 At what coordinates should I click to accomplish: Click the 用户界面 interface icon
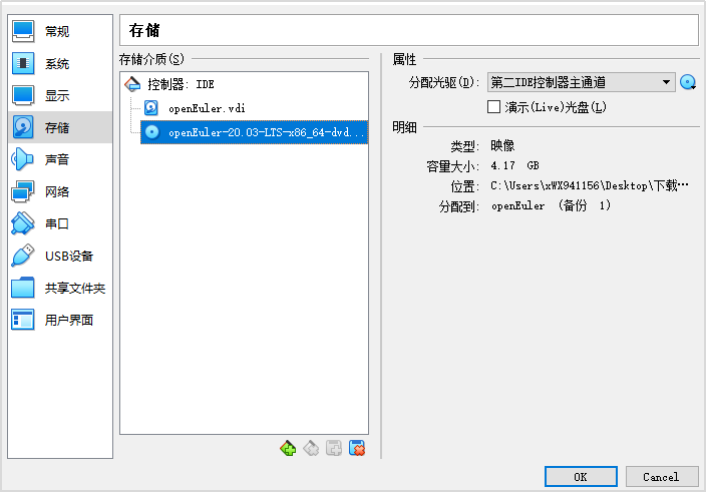click(x=23, y=320)
